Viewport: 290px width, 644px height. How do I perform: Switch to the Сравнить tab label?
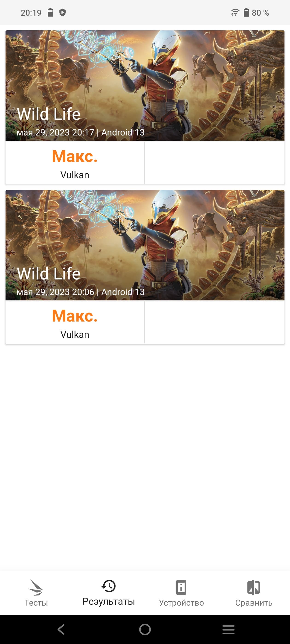(x=254, y=603)
